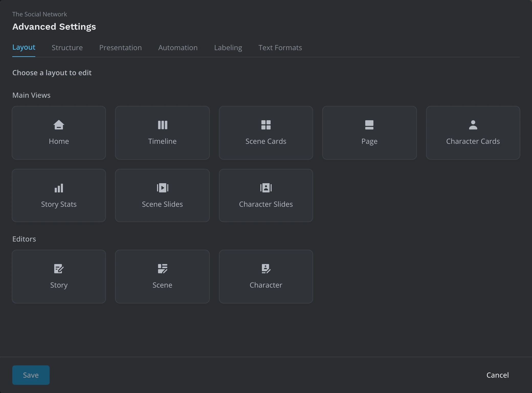Click The Social Network title text
532x393 pixels.
[40, 14]
